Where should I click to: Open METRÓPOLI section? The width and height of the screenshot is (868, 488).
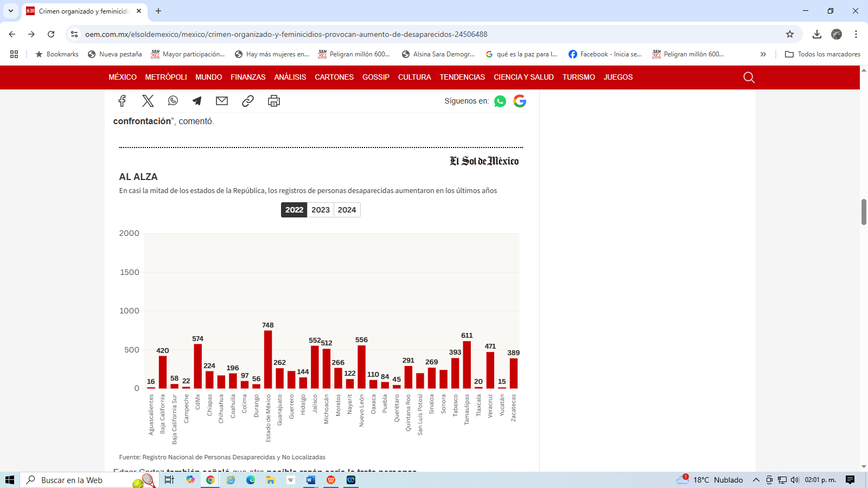pyautogui.click(x=166, y=77)
